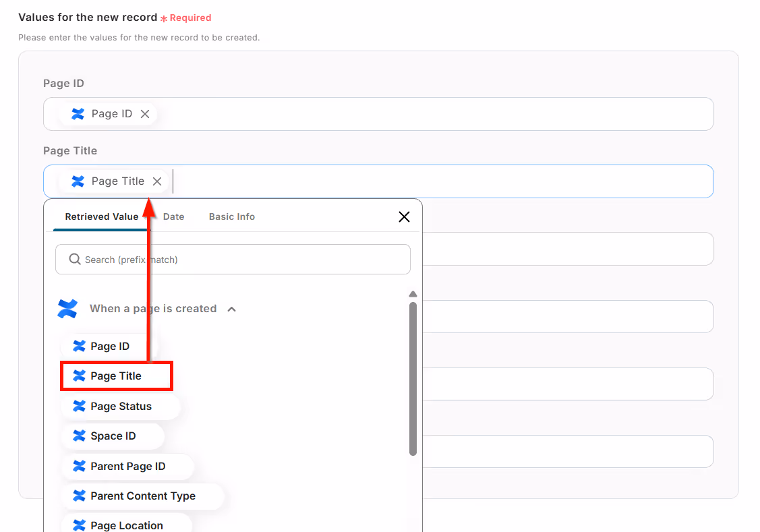Click the Confluence logo beside trigger heading
This screenshot has height=532, width=760.
(x=67, y=309)
